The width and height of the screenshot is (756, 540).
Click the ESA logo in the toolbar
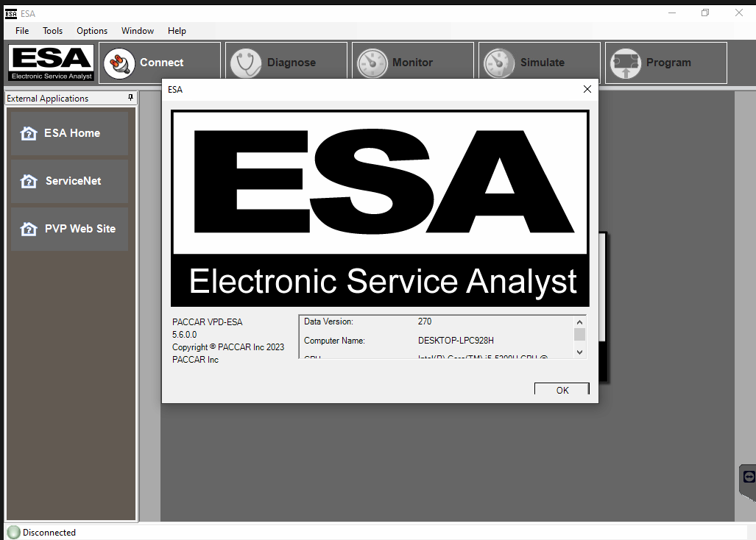pyautogui.click(x=52, y=63)
